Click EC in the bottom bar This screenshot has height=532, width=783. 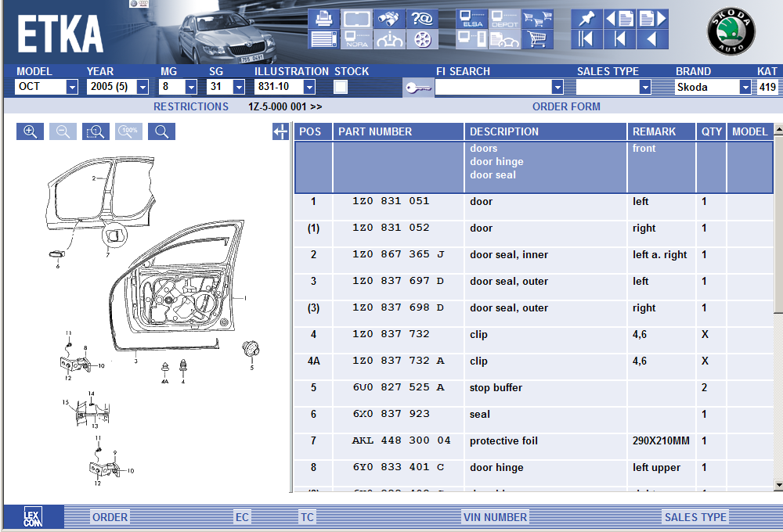[x=242, y=517]
